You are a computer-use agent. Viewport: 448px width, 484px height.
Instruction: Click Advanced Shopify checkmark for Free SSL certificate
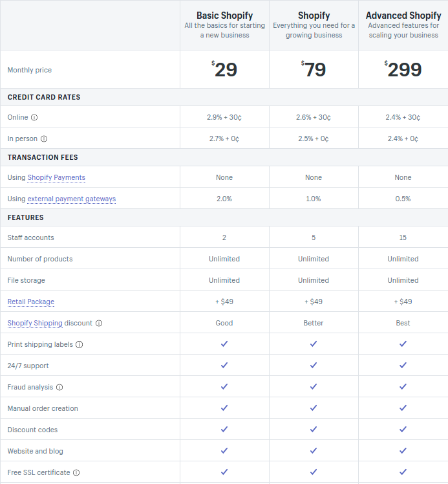403,472
